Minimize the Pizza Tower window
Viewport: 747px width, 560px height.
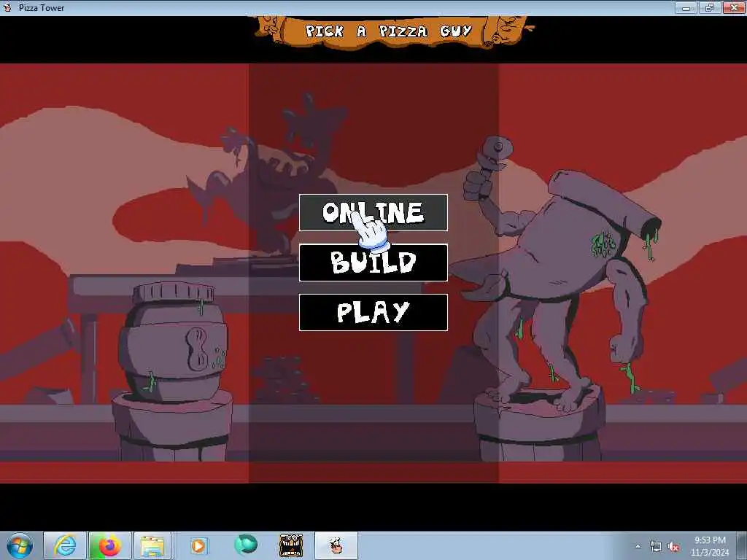(686, 7)
